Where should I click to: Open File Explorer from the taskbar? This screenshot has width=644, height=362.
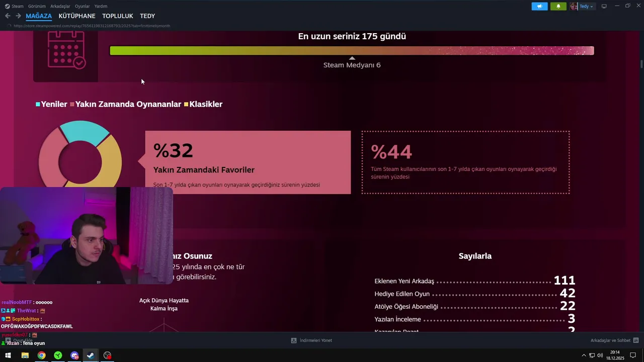pos(25,355)
